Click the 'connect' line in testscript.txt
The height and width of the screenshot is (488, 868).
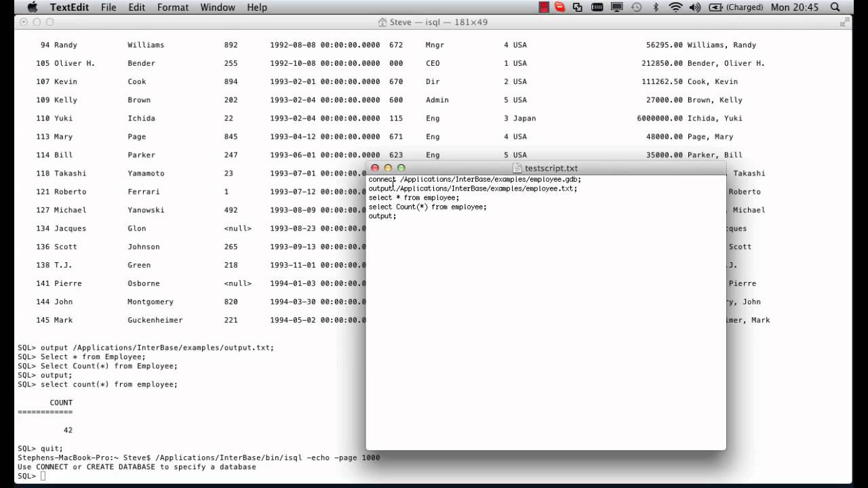coord(475,180)
